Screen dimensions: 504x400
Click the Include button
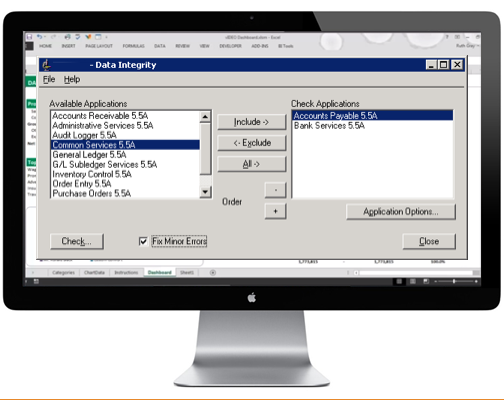click(x=252, y=122)
